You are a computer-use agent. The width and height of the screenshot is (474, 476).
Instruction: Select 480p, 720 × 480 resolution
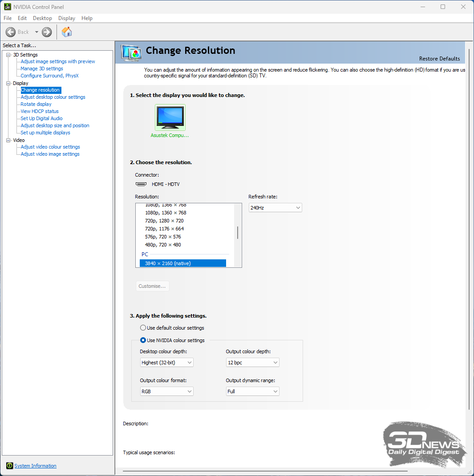pyautogui.click(x=163, y=245)
